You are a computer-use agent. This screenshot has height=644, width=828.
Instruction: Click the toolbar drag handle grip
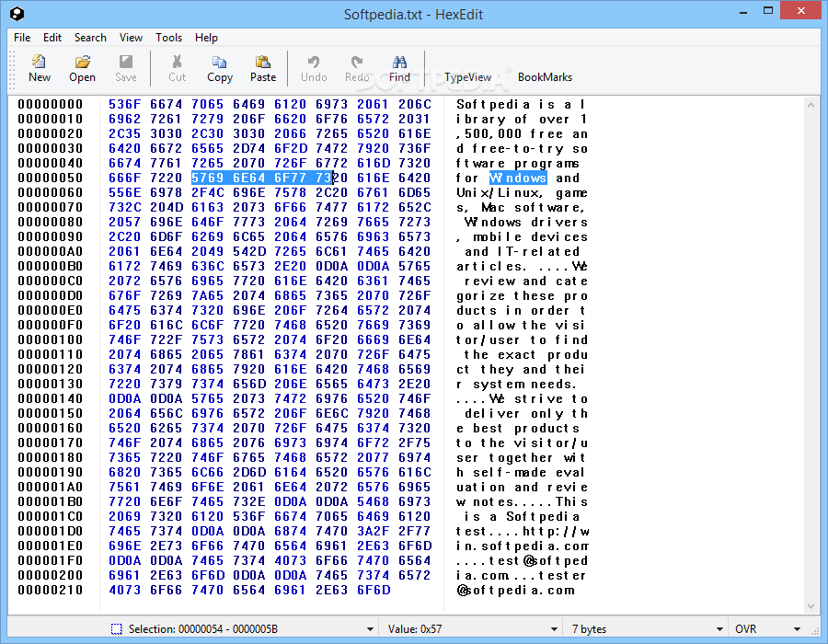click(12, 69)
